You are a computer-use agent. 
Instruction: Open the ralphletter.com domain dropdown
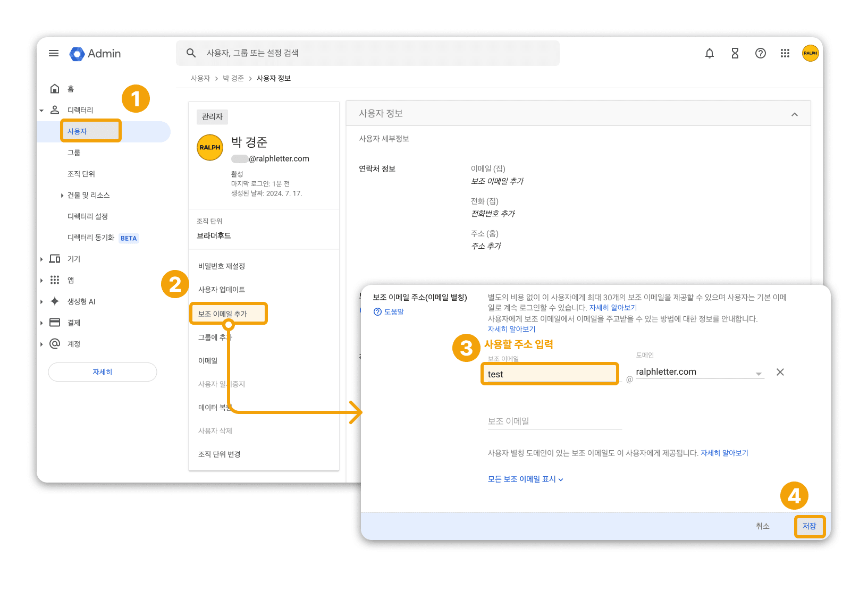[700, 372]
